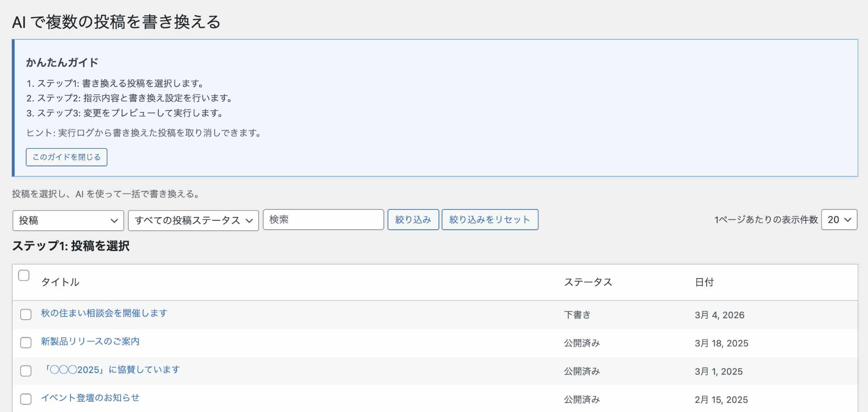
Task: Check the イベント登壇のお知らせ row checkbox
Action: [26, 399]
